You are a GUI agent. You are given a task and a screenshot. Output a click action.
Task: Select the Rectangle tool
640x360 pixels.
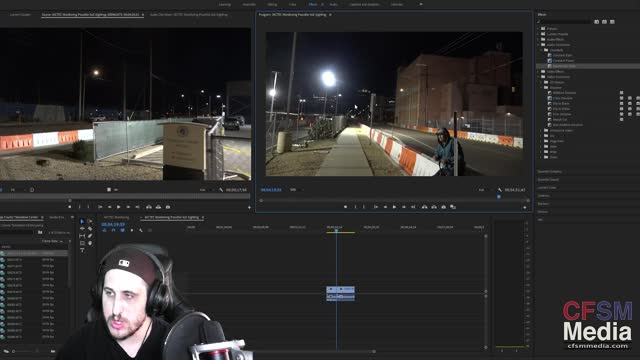coord(82,243)
